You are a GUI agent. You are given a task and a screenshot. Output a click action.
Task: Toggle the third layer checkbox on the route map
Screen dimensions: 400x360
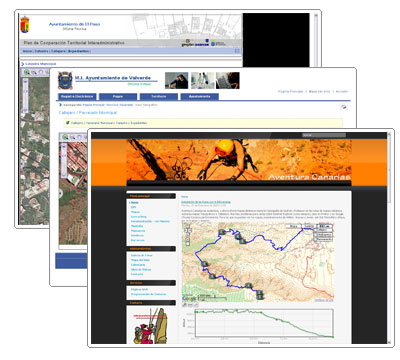tap(315, 239)
